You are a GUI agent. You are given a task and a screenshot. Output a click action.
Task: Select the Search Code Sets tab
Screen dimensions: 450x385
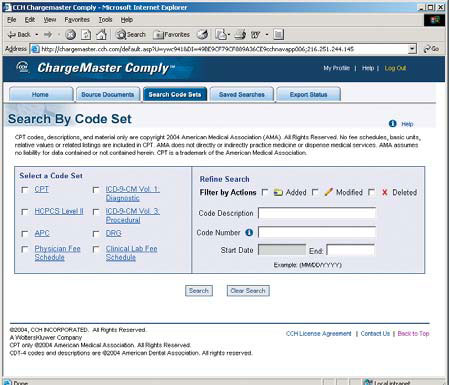175,94
